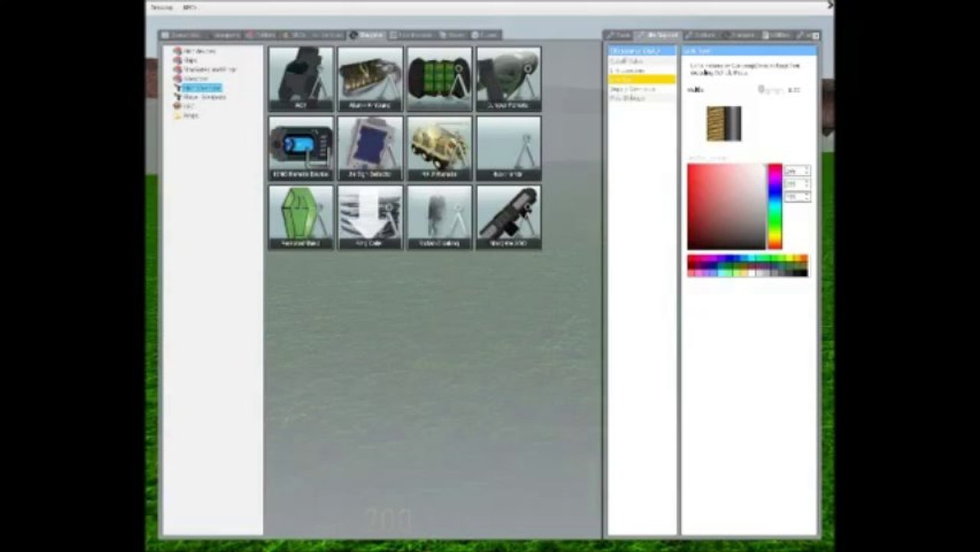Select the dark blue panel entity thumbnail

click(x=370, y=148)
